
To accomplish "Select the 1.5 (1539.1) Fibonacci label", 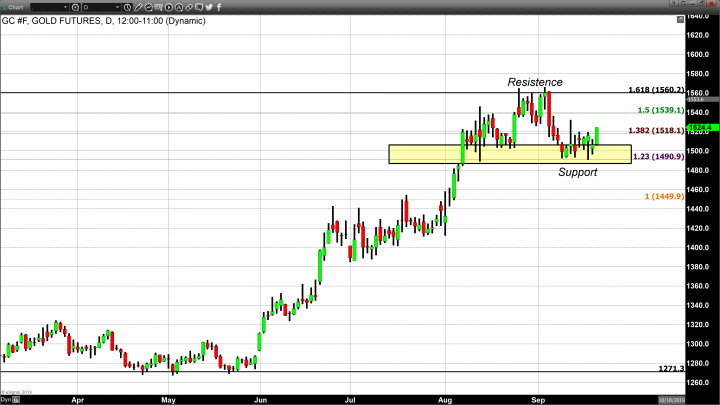I will [x=661, y=110].
